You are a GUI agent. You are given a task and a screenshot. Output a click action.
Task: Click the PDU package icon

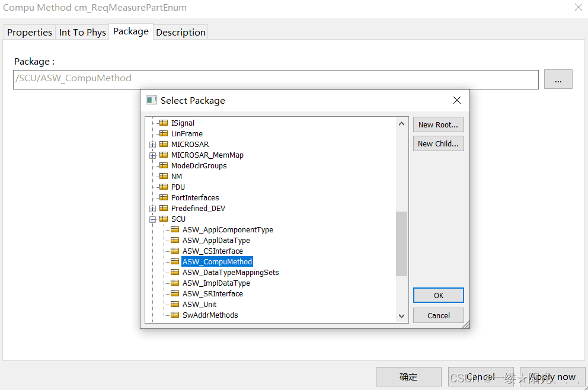tap(164, 186)
